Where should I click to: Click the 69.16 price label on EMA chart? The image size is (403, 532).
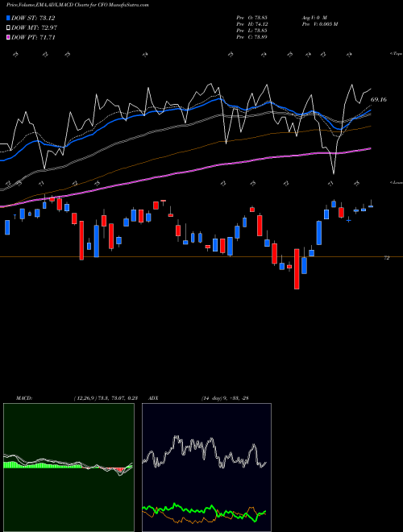coord(379,100)
